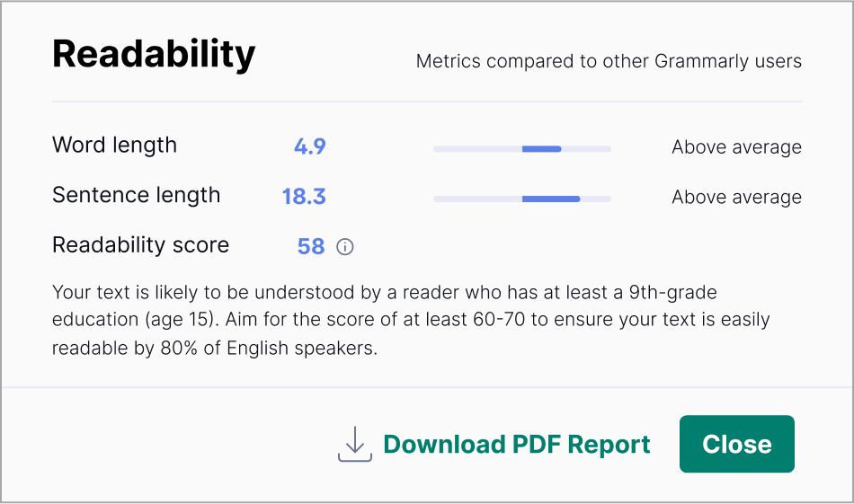Click Above average next to Sentence length bar
This screenshot has width=854, height=504.
click(x=736, y=198)
